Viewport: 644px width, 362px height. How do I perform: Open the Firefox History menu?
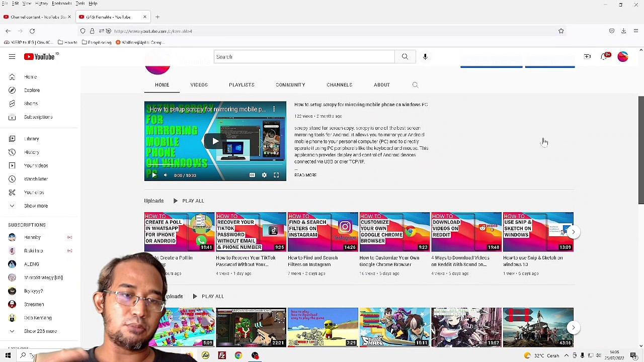[42, 4]
